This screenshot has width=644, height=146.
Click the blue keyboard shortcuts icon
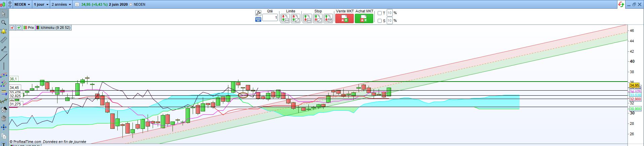point(258,19)
